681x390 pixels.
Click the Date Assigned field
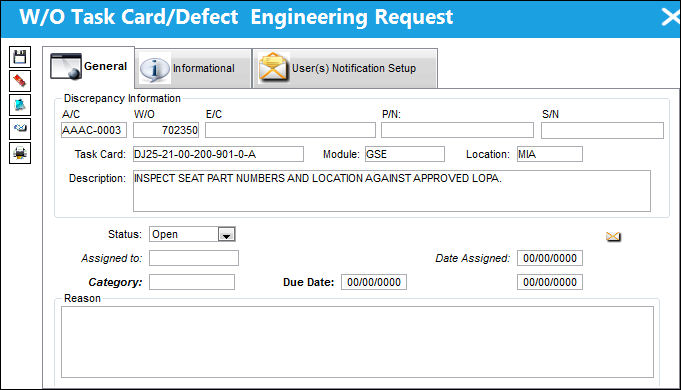(x=550, y=258)
